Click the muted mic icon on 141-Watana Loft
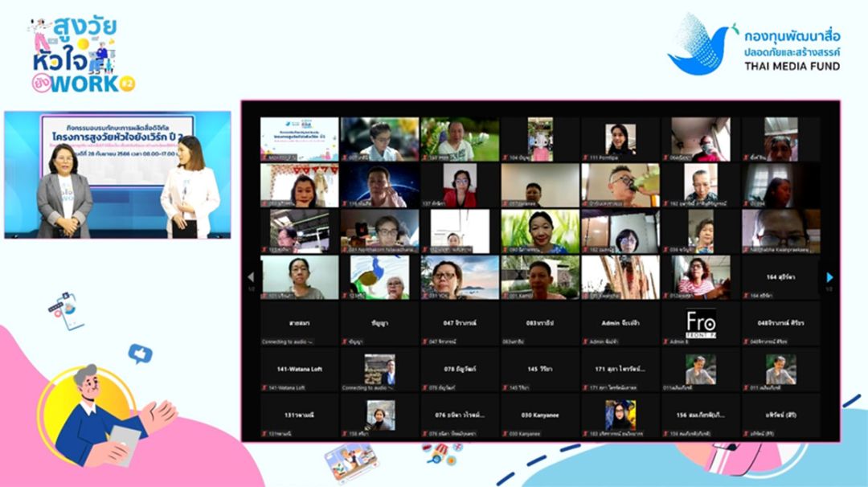Image resolution: width=868 pixels, height=487 pixels. point(264,388)
